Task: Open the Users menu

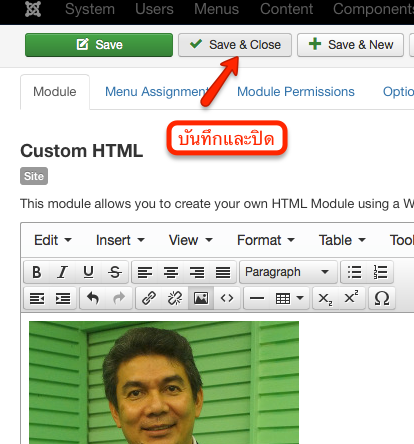Action: (x=154, y=9)
